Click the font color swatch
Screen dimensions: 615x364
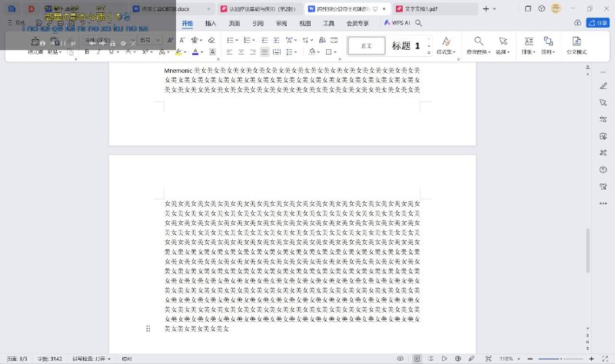click(195, 51)
